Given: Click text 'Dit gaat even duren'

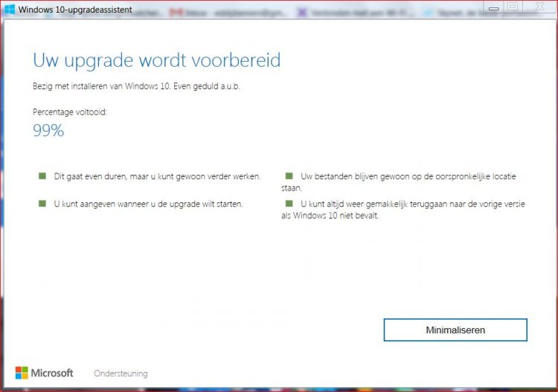Looking at the screenshot, I should coord(90,176).
